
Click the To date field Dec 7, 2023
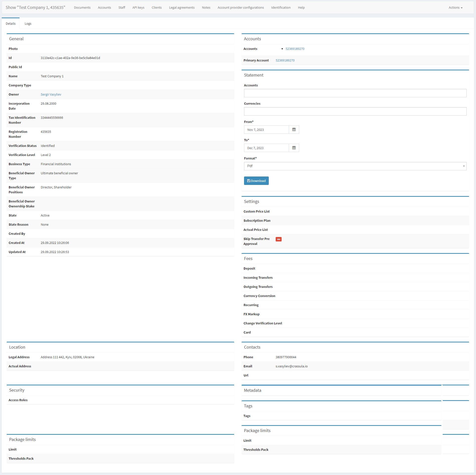(x=266, y=148)
